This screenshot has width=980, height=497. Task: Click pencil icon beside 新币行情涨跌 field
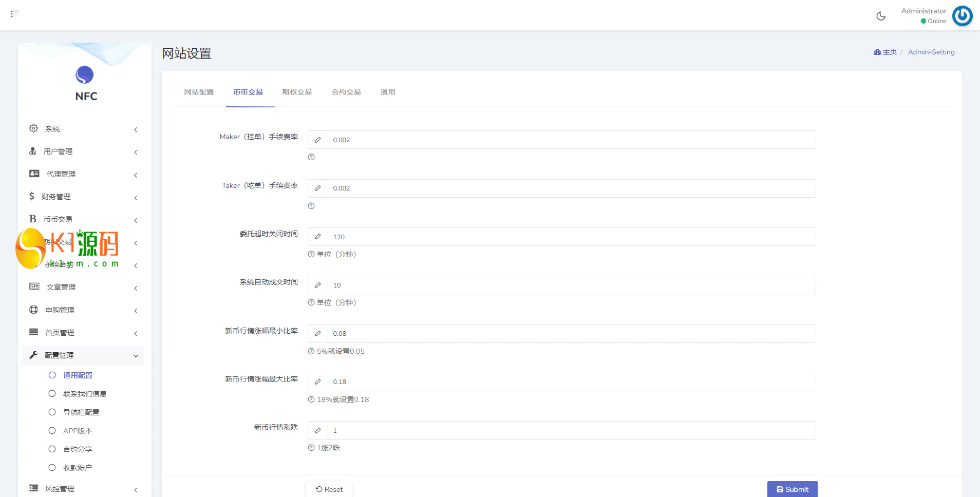(318, 430)
